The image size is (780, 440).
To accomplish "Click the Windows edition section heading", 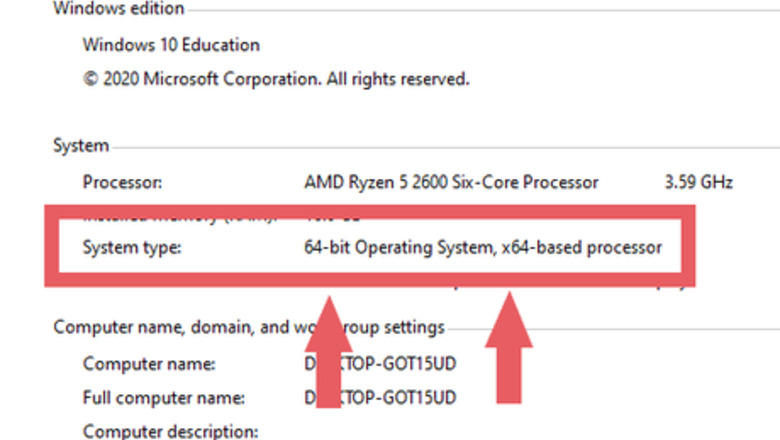I will (118, 9).
